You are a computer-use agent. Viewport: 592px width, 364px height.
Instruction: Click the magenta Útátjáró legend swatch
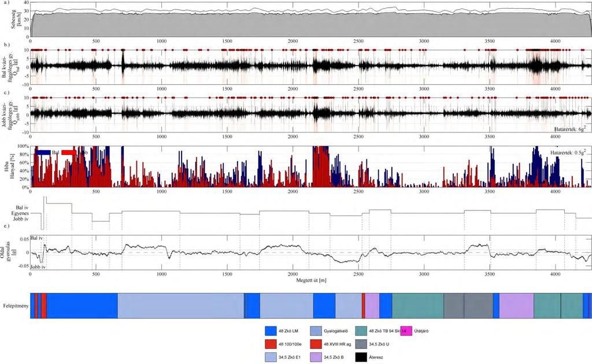pos(406,331)
